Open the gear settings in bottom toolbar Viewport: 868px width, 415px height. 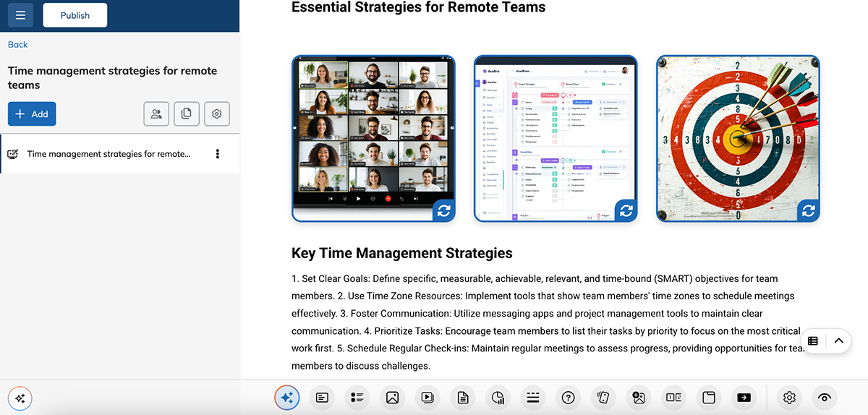click(789, 397)
